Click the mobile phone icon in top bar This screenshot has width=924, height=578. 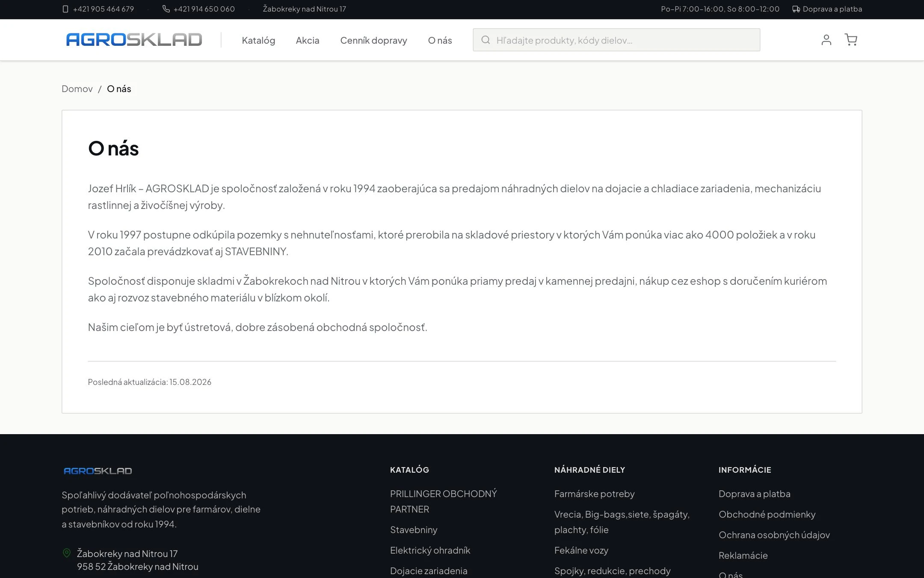[x=65, y=9]
